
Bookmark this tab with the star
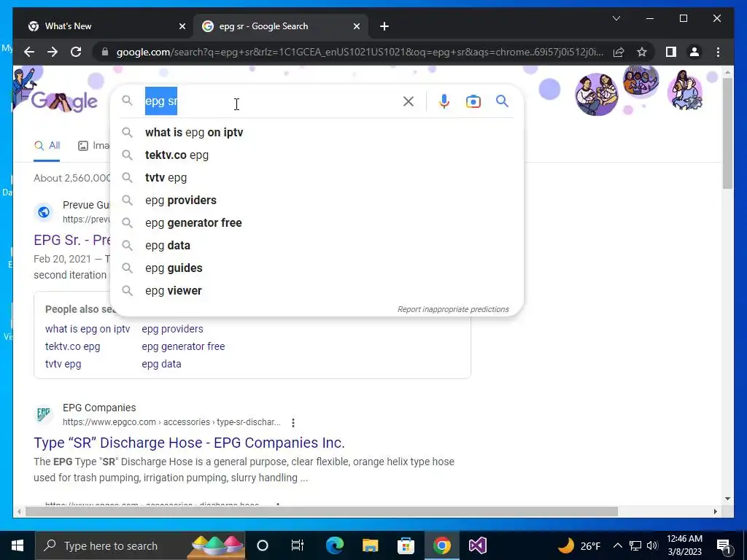(642, 52)
